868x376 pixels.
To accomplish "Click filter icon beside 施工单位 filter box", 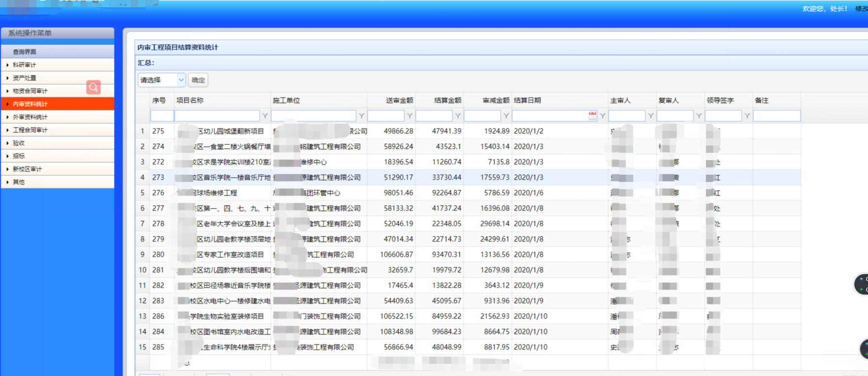I will (361, 115).
